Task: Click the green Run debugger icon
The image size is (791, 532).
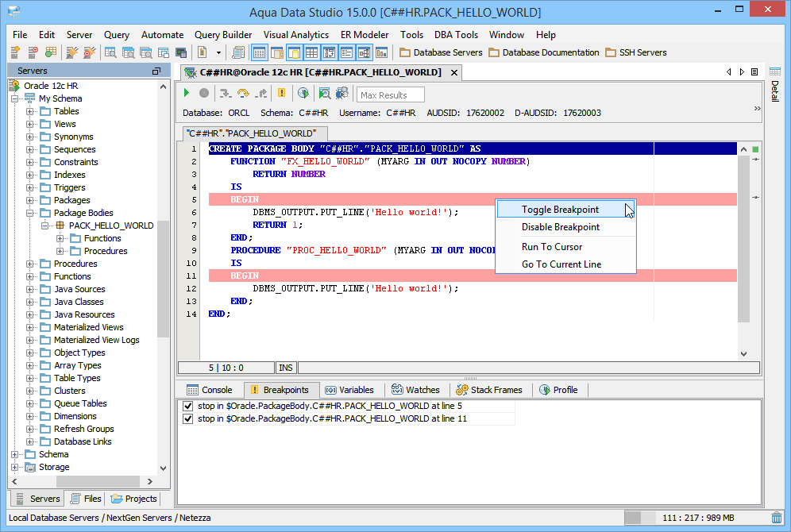Action: [187, 94]
